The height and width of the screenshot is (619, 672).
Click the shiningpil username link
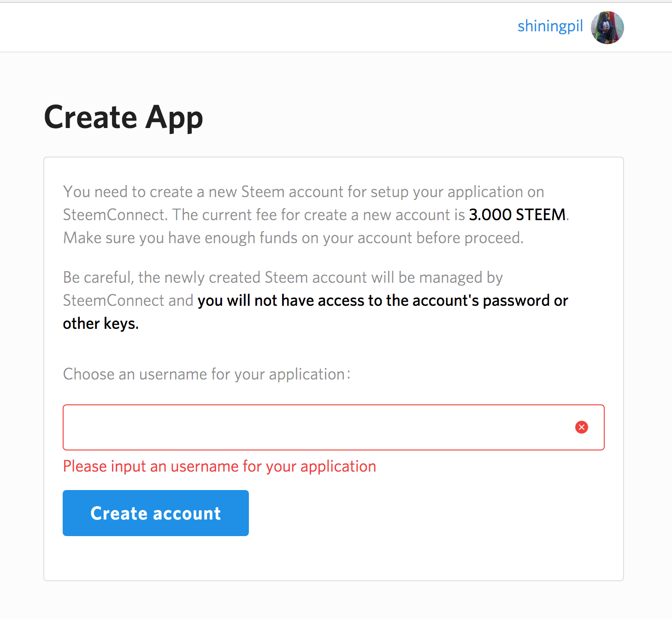click(550, 26)
